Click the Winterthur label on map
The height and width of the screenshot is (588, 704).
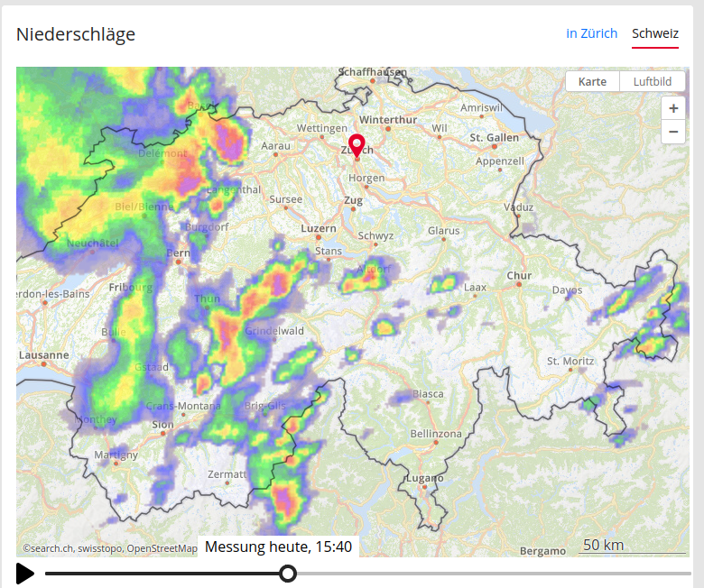(x=388, y=120)
